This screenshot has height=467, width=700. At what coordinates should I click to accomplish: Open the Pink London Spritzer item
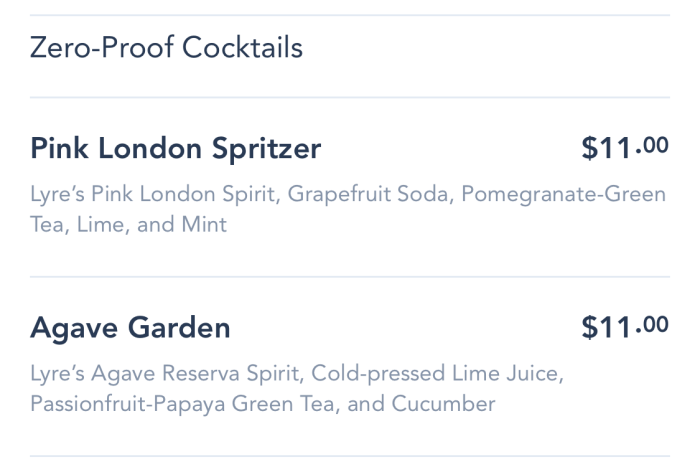176,149
